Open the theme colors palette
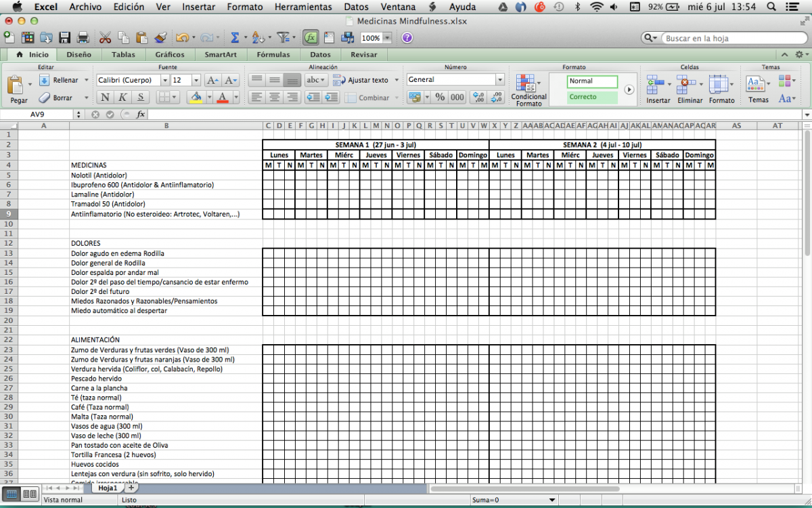Viewport: 812px width, 508px height. pyautogui.click(x=786, y=81)
